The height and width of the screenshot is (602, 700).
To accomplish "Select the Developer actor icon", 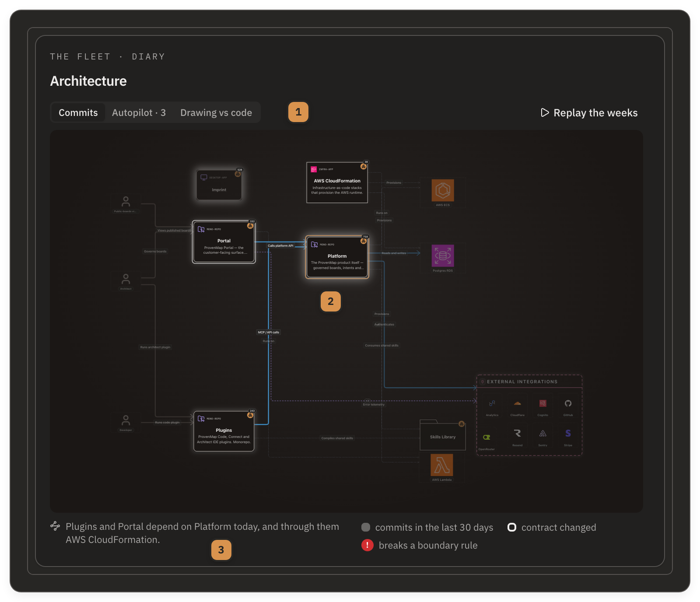I will (126, 420).
